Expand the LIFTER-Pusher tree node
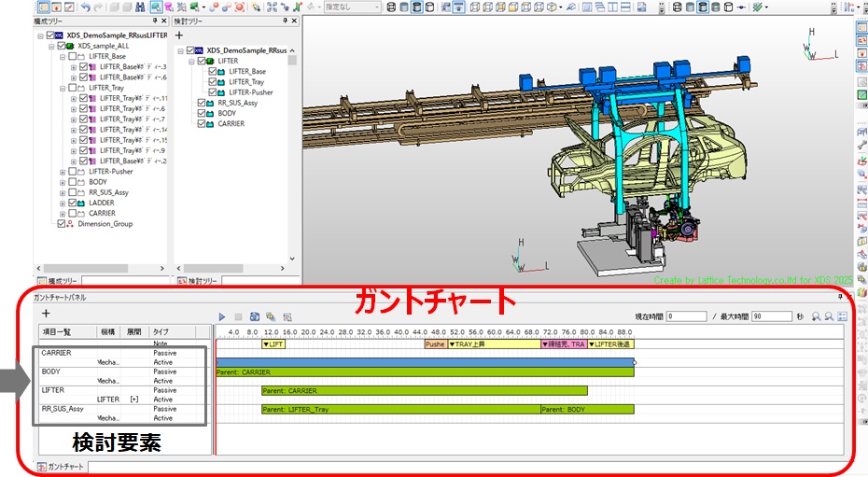The width and height of the screenshot is (868, 477). click(x=63, y=172)
